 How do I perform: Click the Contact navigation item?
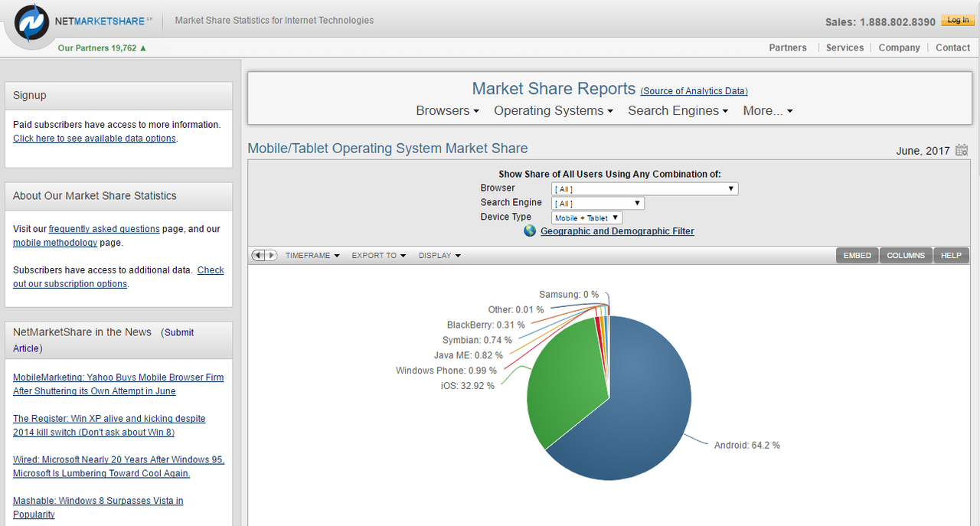(x=952, y=47)
